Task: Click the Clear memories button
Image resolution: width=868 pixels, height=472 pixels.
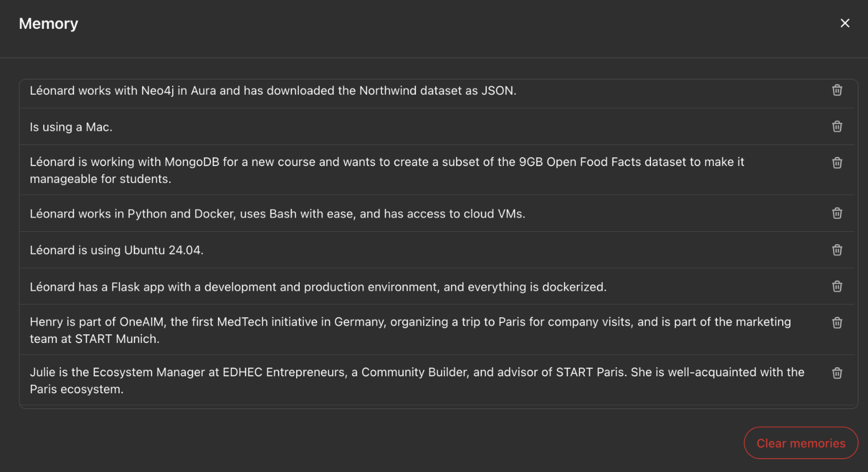Action: (x=801, y=443)
